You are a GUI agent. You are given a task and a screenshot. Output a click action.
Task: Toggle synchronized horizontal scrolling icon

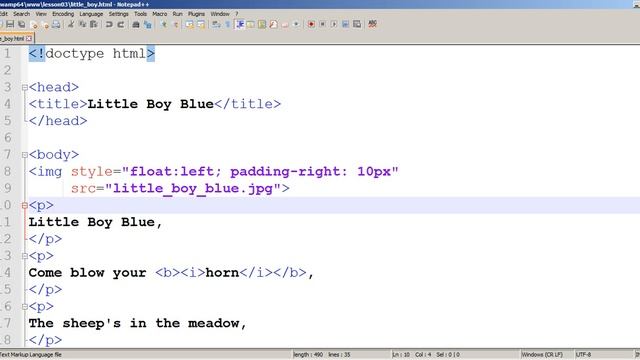click(x=201, y=24)
